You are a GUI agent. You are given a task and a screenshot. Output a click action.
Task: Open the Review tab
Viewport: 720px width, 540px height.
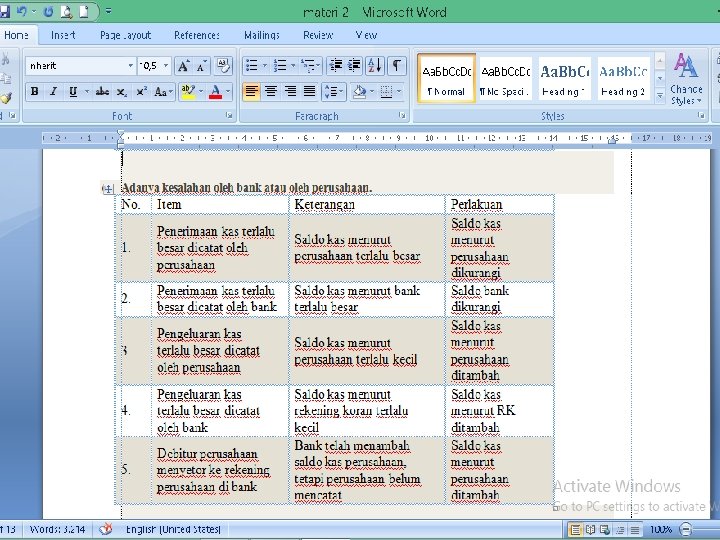318,35
